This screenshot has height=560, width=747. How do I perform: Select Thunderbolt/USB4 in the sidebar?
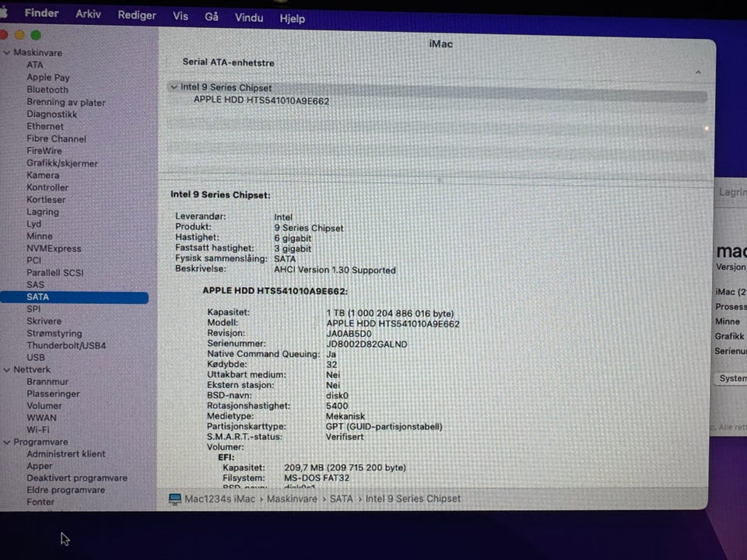pos(66,345)
